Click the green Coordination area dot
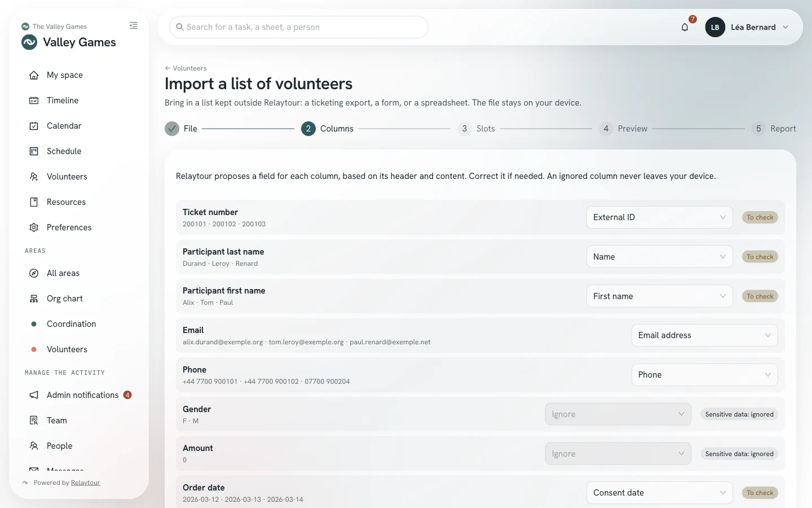The width and height of the screenshot is (812, 508). [x=34, y=324]
